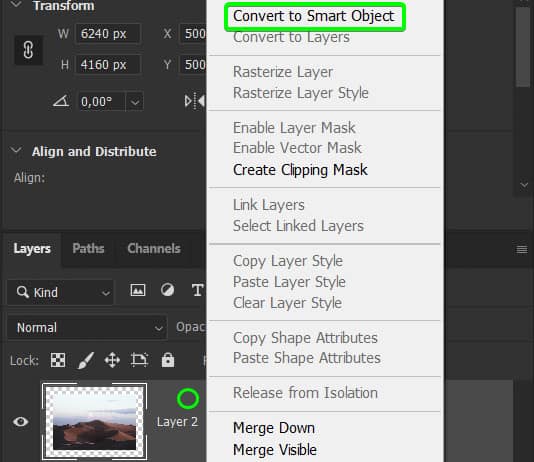Open the Kind filter dropdown
534x462 pixels.
click(60, 292)
